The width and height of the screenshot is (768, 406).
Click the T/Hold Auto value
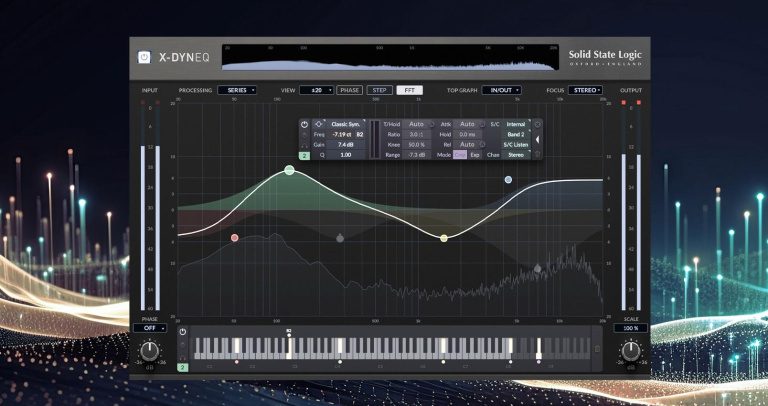tap(416, 124)
